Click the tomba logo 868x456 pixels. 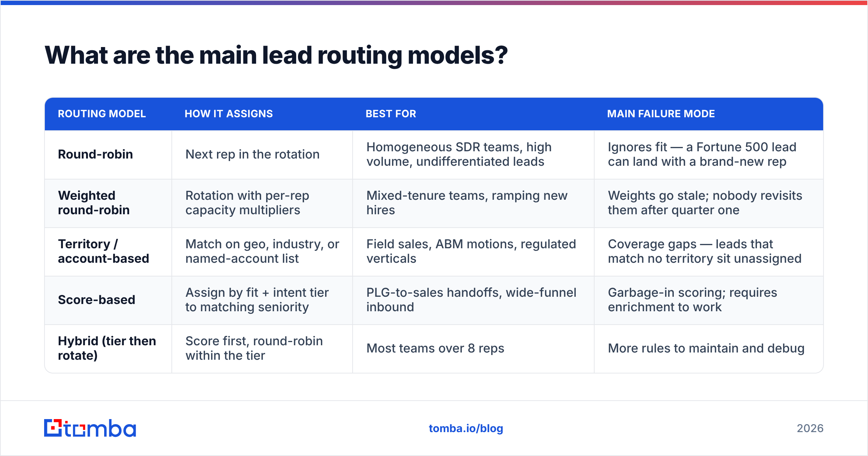[90, 428]
